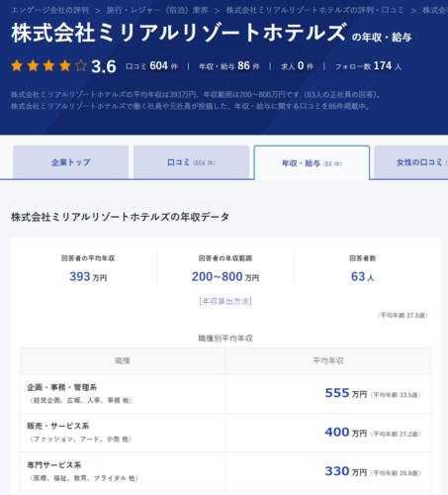The image size is (448, 495).
Task: Click the 3.6 rating score
Action: pyautogui.click(x=104, y=66)
